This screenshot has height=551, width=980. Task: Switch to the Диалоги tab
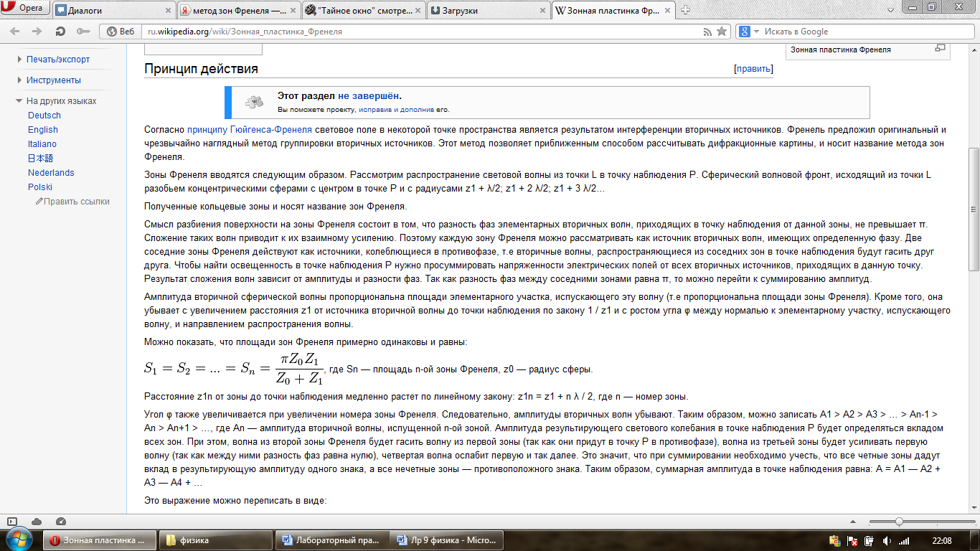tap(114, 11)
